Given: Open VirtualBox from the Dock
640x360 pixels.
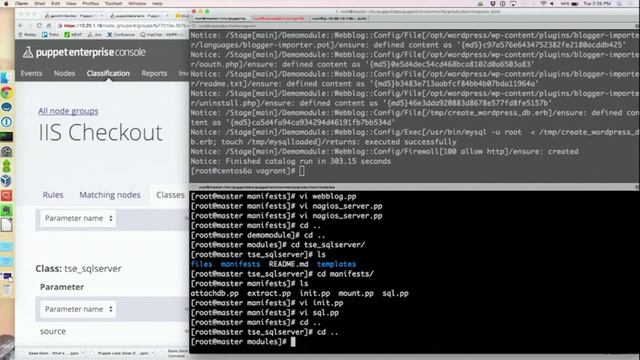Looking at the screenshot, I should (6, 180).
